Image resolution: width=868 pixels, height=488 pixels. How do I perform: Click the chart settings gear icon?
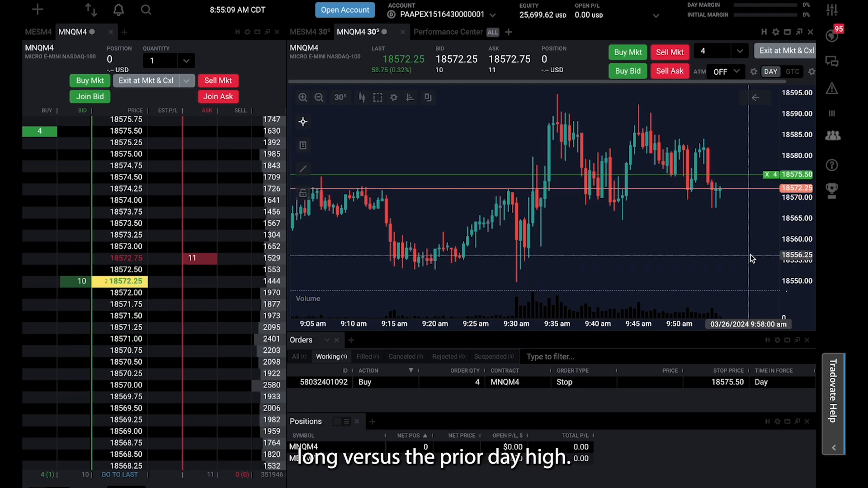tap(393, 97)
